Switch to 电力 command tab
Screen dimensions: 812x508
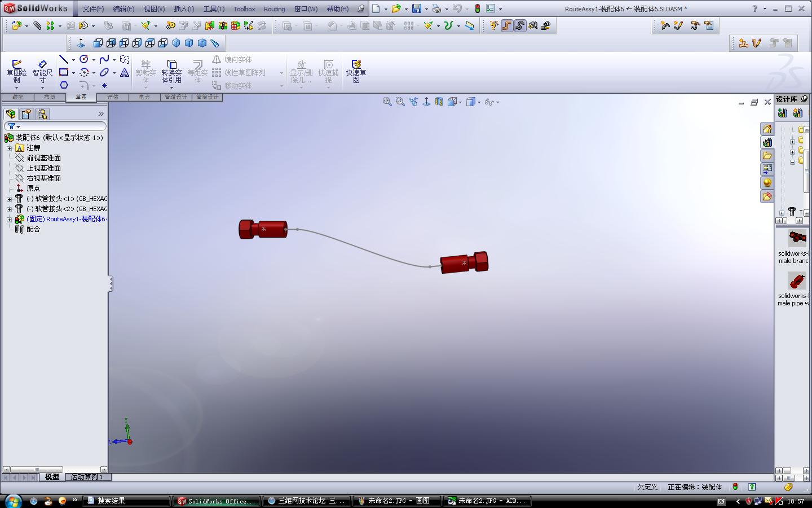pyautogui.click(x=144, y=97)
